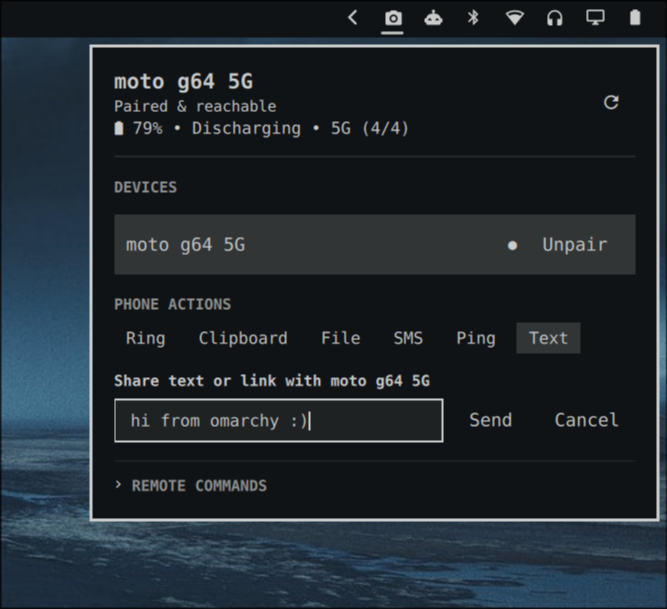Viewport: 667px width, 609px height.
Task: Cancel sharing the text
Action: point(586,420)
